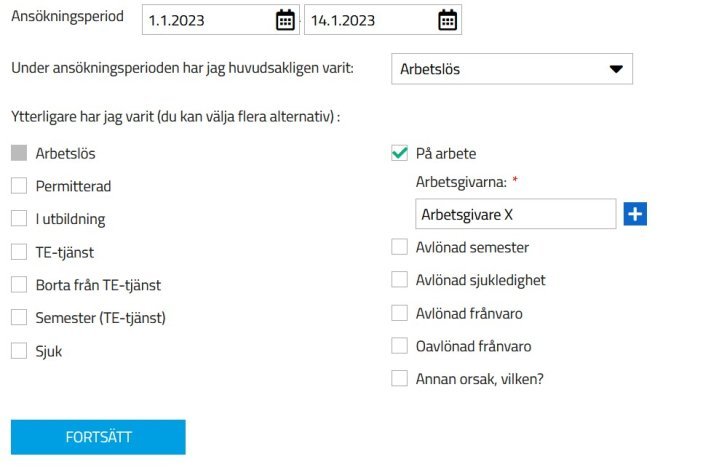Mark the Sjuk checkbox
727x475 pixels.
click(x=19, y=351)
